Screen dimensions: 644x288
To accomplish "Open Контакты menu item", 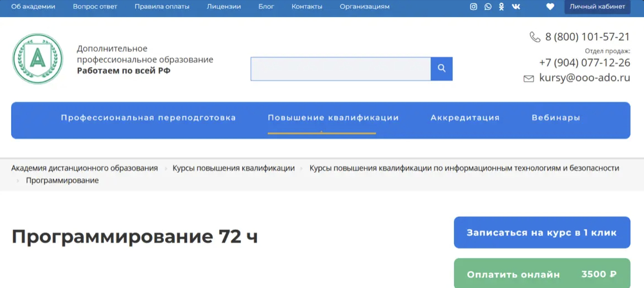I will (x=307, y=7).
